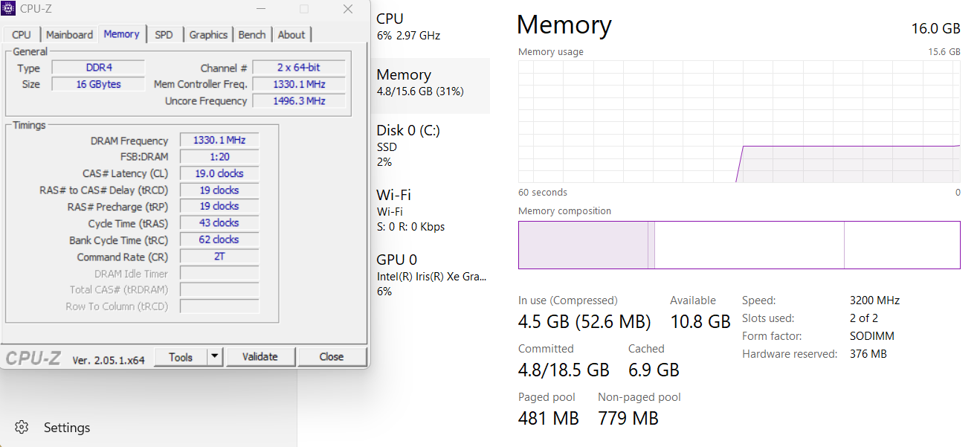This screenshot has width=980, height=447.
Task: Click the Validate button
Action: [260, 356]
